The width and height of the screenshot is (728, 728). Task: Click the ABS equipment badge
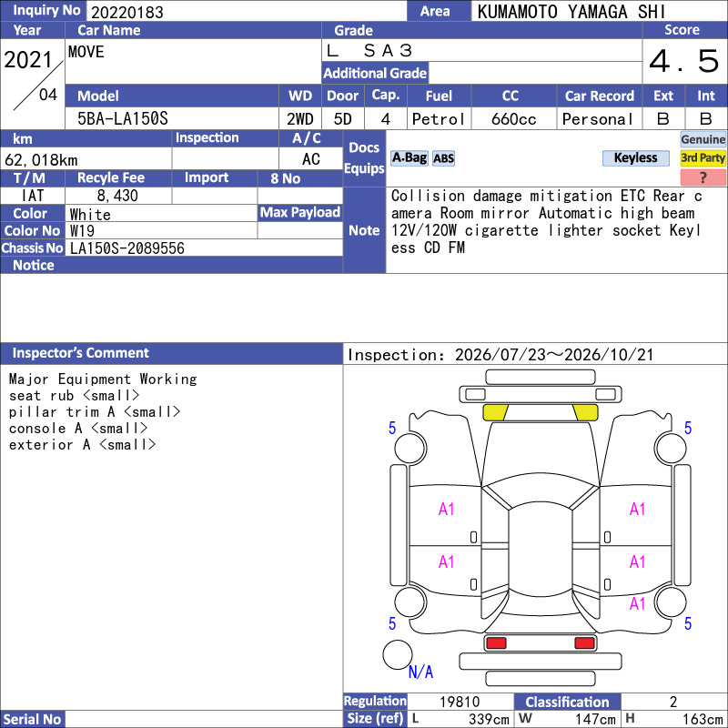[443, 158]
